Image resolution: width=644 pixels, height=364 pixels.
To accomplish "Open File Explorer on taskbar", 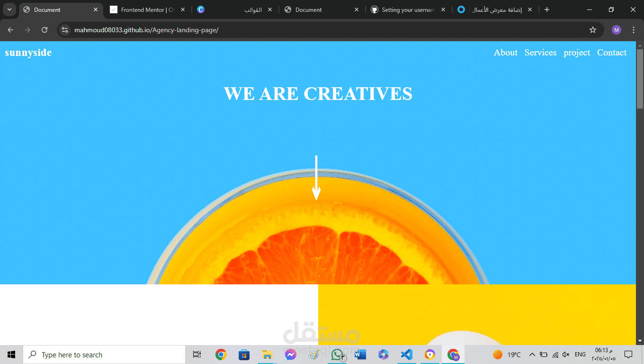I will (267, 355).
